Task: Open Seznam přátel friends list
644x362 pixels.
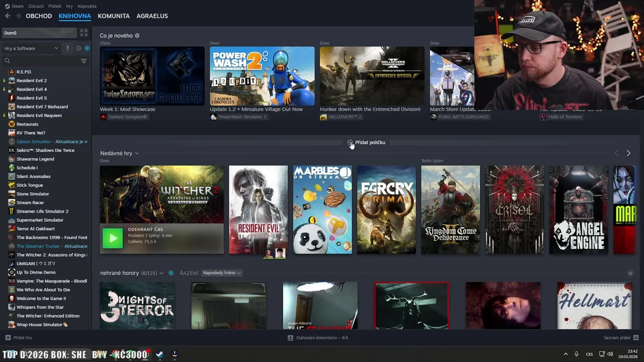Action: 621,338
